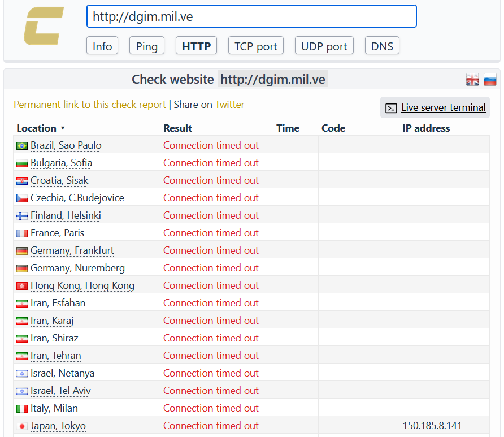
Task: Click the Bulgaria flag icon
Action: pyautogui.click(x=22, y=163)
